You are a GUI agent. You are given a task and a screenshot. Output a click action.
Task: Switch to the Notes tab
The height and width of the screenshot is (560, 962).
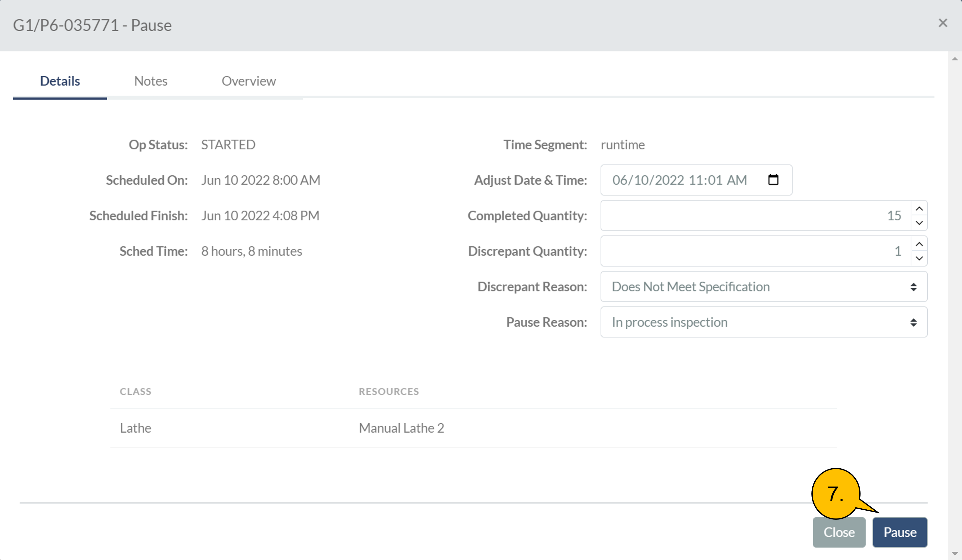[151, 81]
